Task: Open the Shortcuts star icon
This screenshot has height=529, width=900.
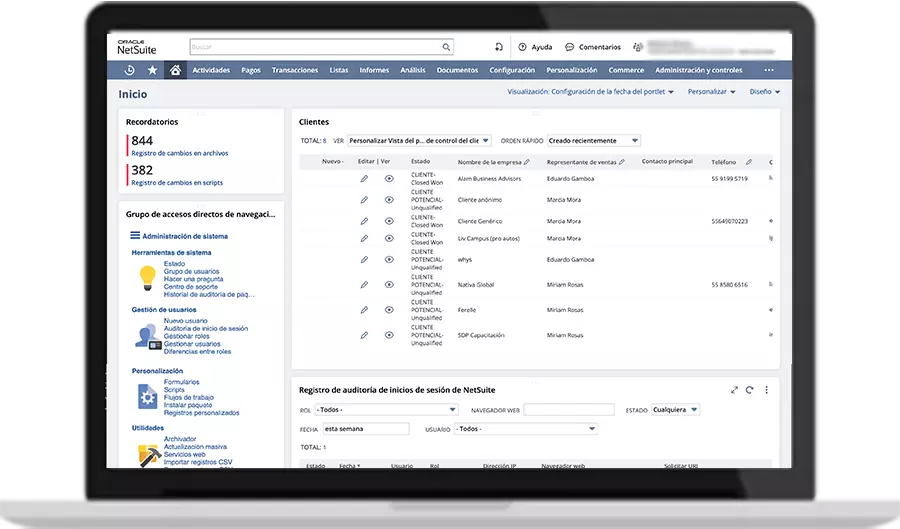Action: 152,70
